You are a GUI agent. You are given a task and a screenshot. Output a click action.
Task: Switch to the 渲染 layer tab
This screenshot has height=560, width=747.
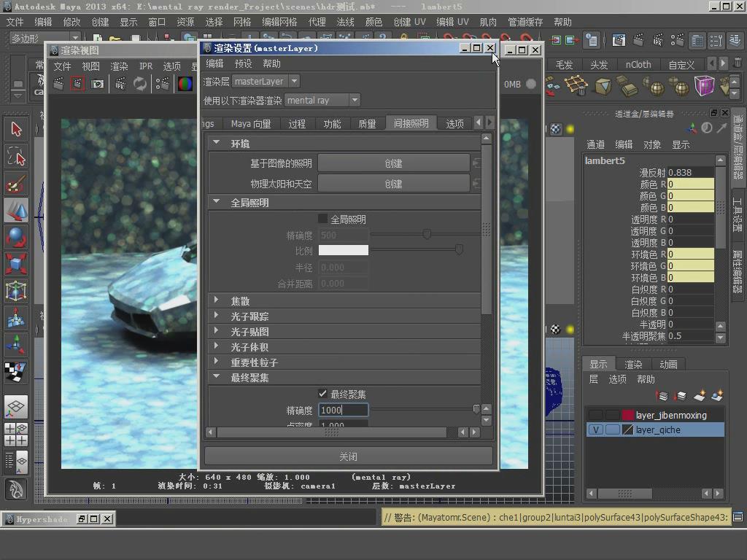633,365
